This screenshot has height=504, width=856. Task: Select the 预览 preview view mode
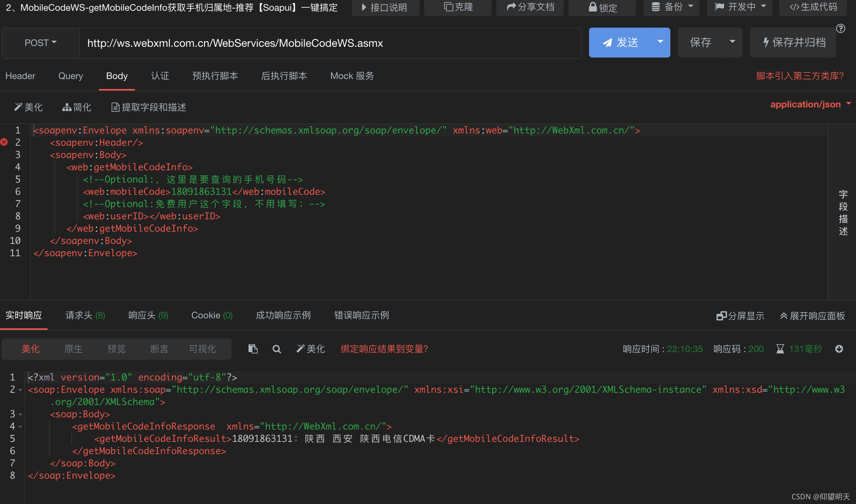[x=117, y=349]
